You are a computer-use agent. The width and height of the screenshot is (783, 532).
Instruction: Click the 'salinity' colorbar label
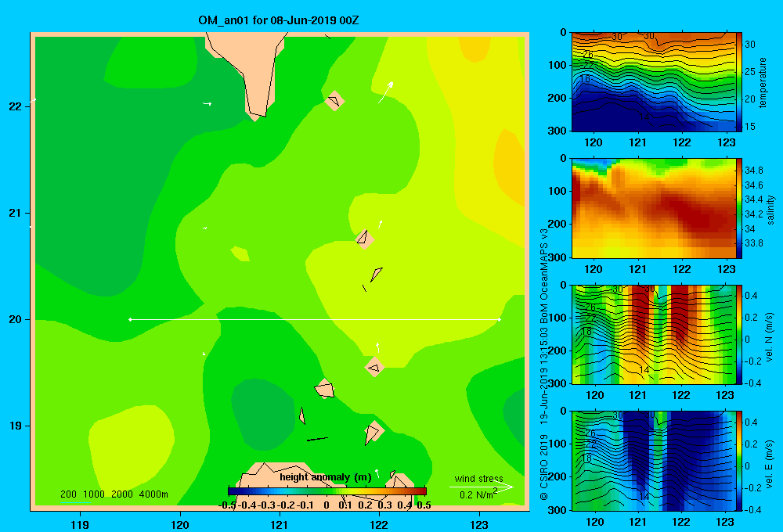coord(770,210)
